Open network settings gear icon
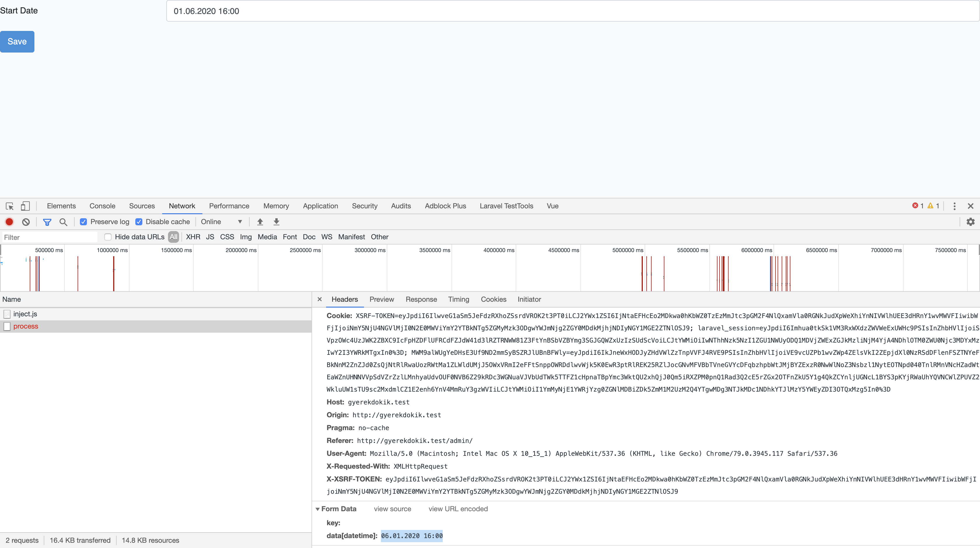Viewport: 980px width, 548px height. 970,222
